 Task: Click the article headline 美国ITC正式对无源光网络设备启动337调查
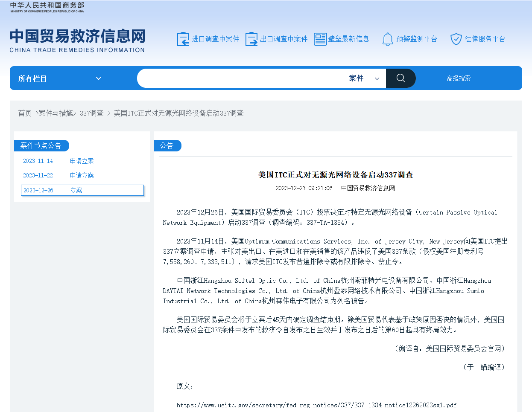(336, 175)
